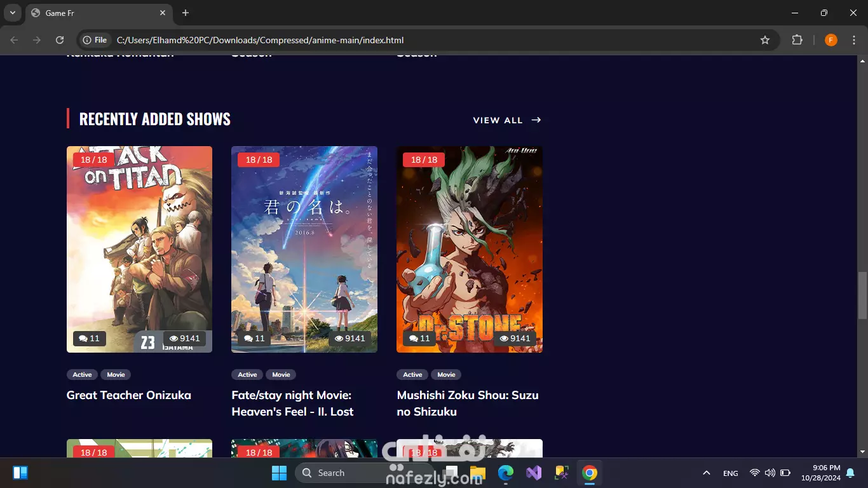
Task: Open the Chrome profile avatar
Action: click(831, 40)
